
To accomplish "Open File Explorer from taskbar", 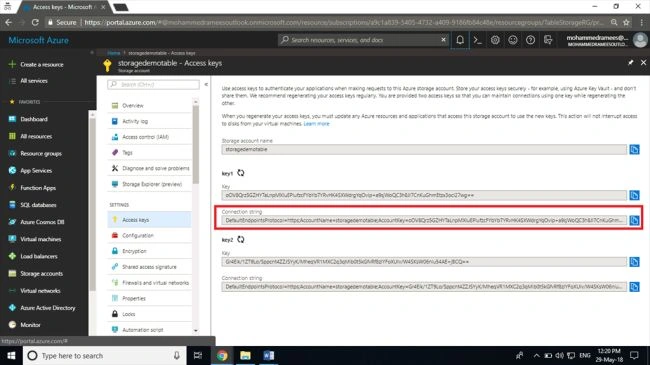I will (x=245, y=355).
